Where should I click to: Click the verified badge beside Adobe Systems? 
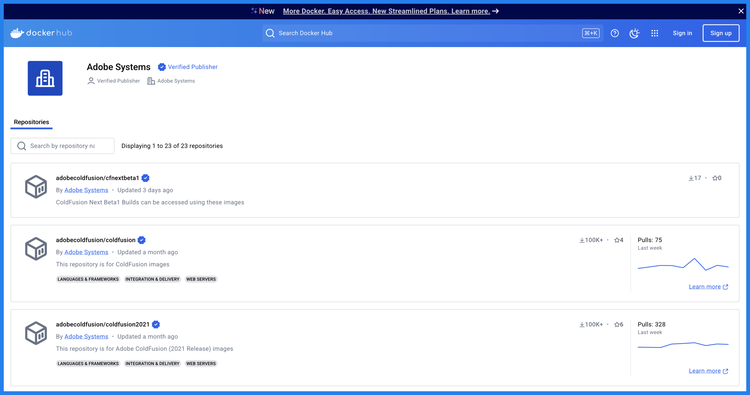pos(162,67)
